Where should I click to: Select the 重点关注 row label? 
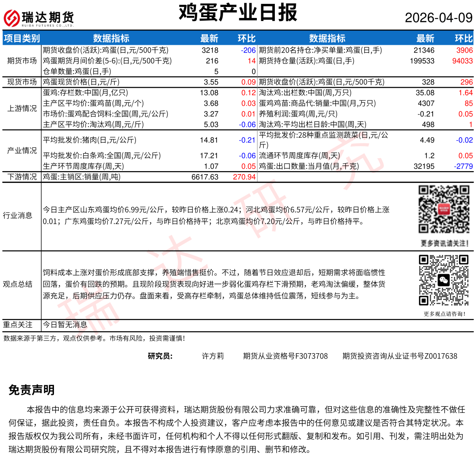18,325
